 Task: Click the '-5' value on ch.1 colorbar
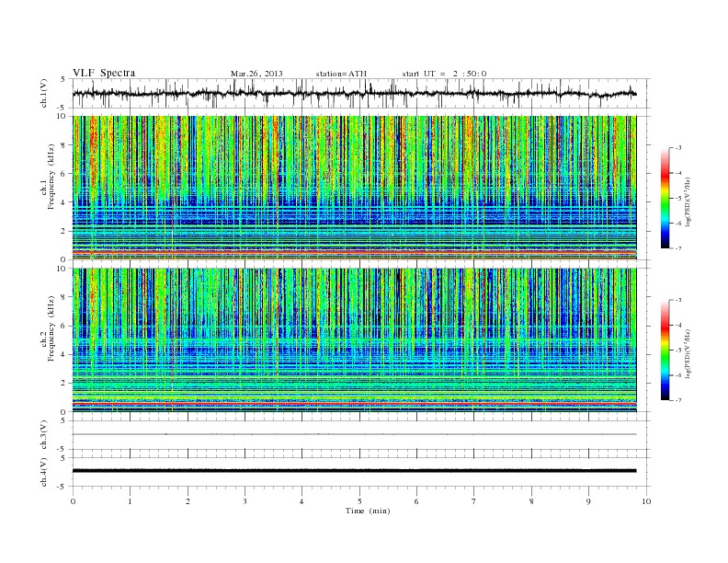pyautogui.click(x=678, y=198)
